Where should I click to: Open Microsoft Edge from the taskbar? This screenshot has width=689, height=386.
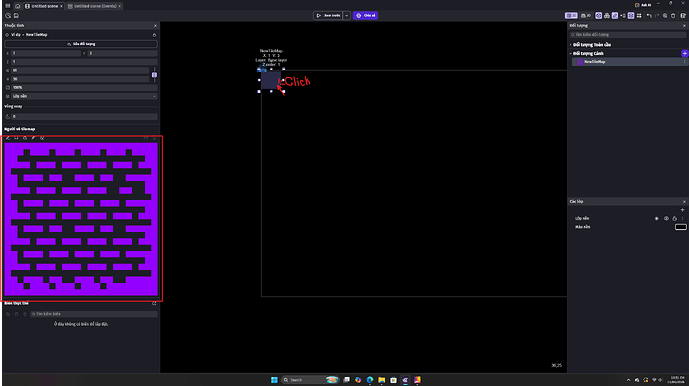[370, 380]
